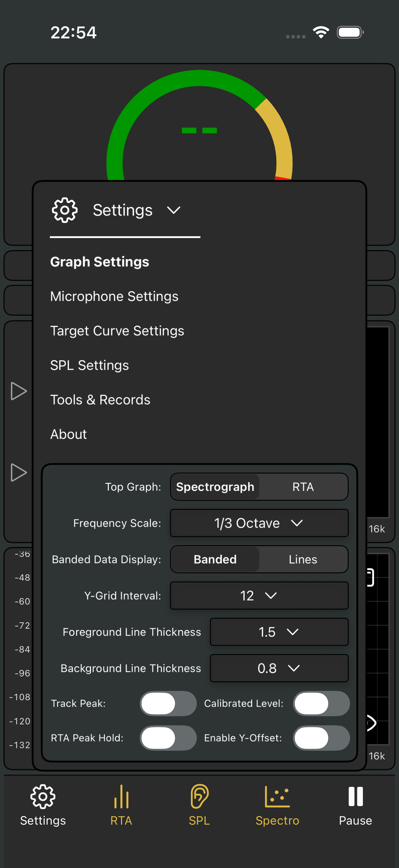399x868 pixels.
Task: Click the gear icon in Settings panel header
Action: 65,210
